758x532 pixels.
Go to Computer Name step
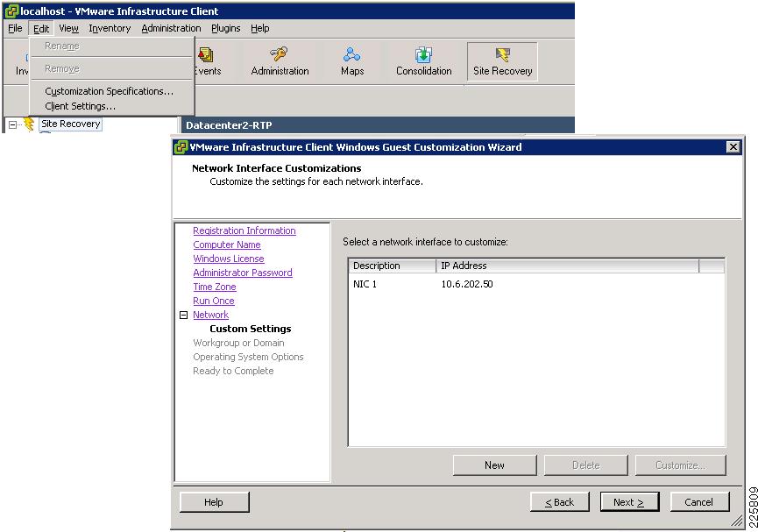point(227,245)
